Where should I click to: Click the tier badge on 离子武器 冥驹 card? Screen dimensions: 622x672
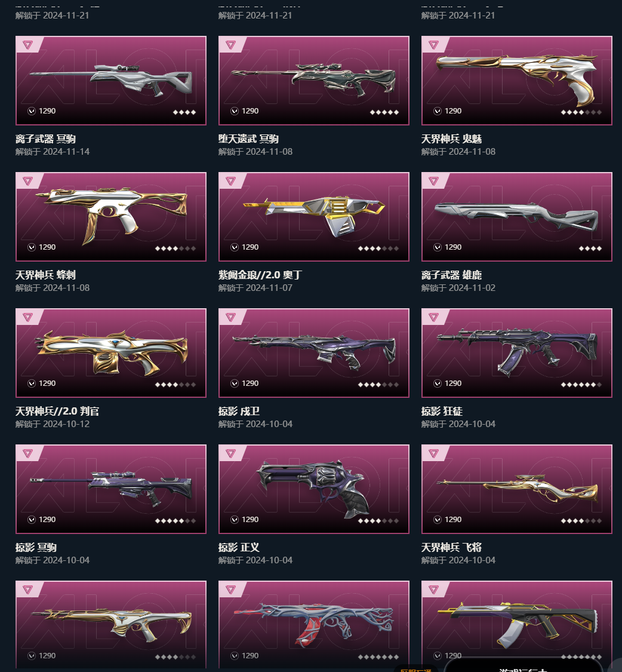pyautogui.click(x=28, y=45)
